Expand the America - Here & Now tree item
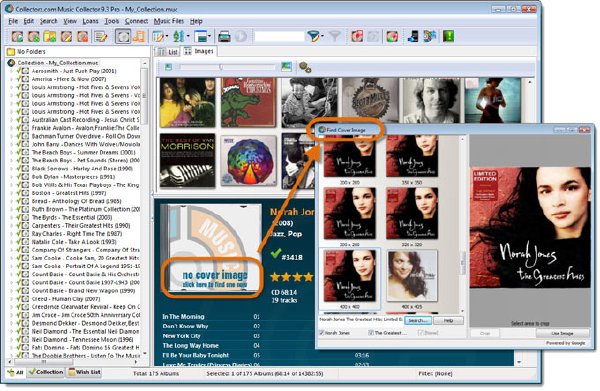Viewport: 600px width, 391px height. 11,79
